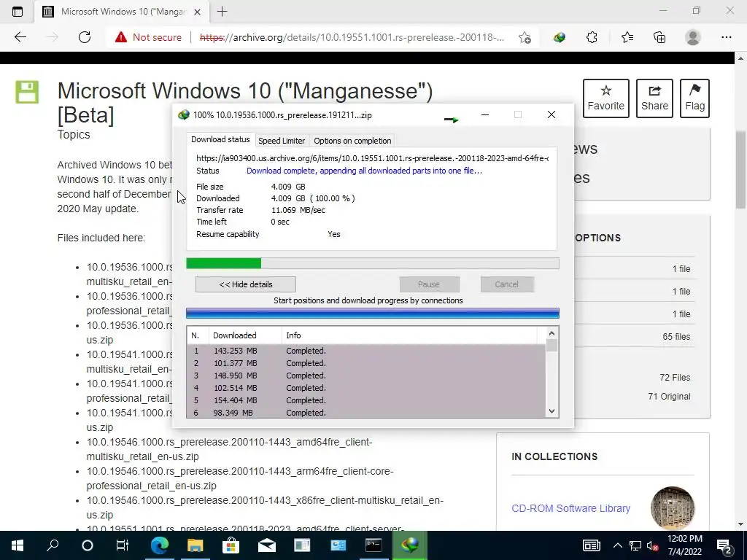Open a new browser tab

(x=222, y=12)
